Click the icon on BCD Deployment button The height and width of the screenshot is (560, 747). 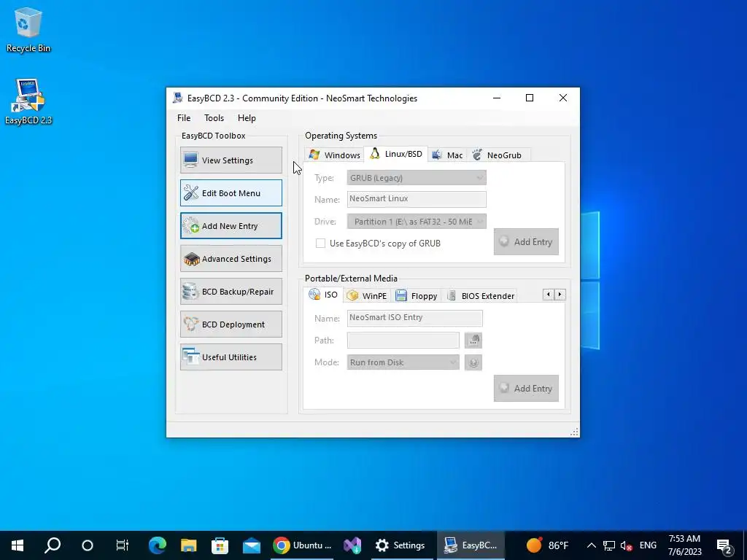[x=191, y=324]
